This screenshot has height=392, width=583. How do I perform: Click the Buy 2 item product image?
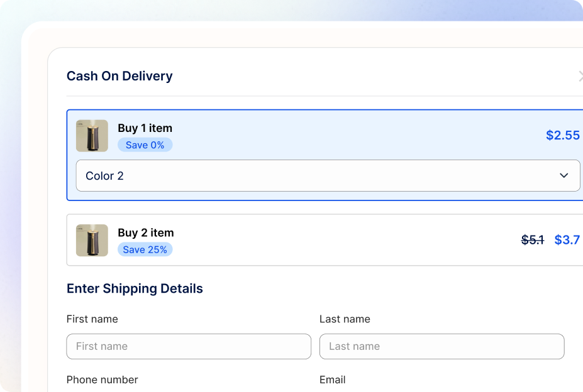point(92,240)
